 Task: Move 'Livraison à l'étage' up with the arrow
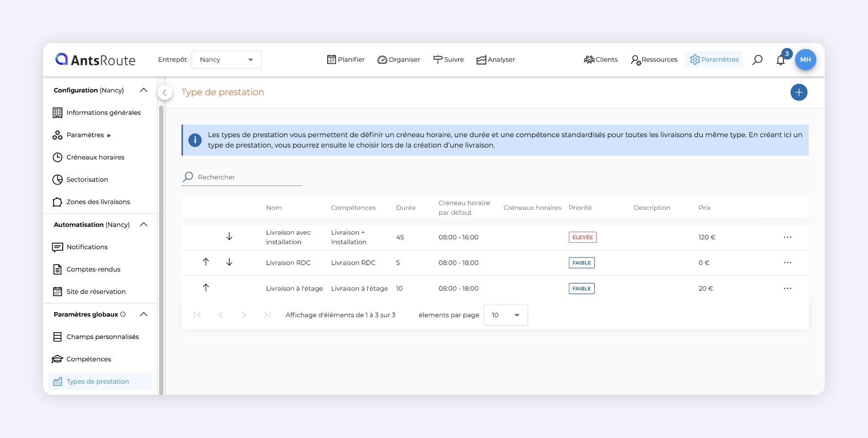coord(206,288)
